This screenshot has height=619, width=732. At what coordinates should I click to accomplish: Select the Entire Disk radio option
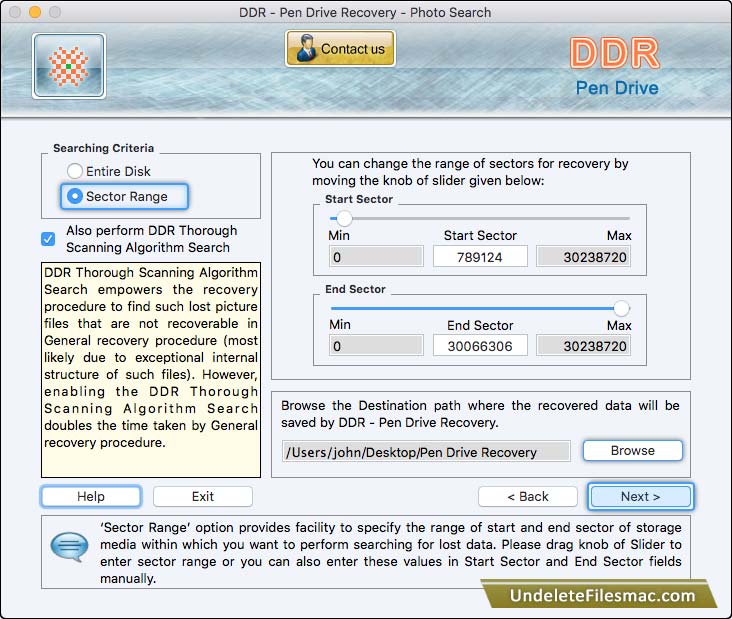[x=109, y=171]
